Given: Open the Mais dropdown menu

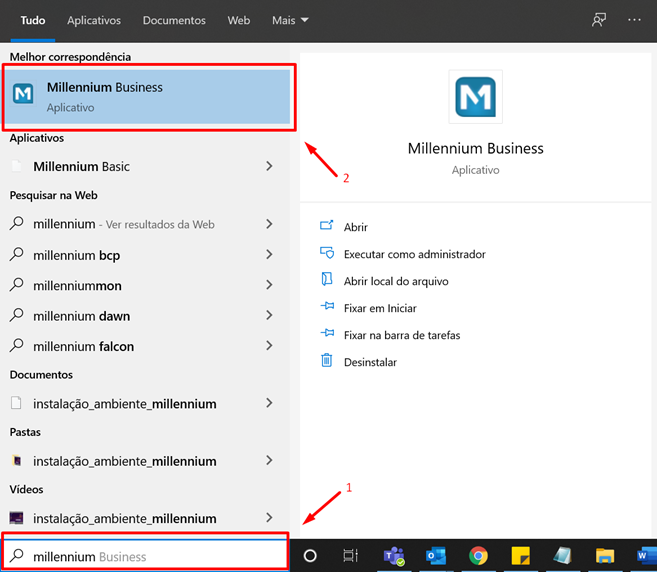Looking at the screenshot, I should [x=290, y=20].
